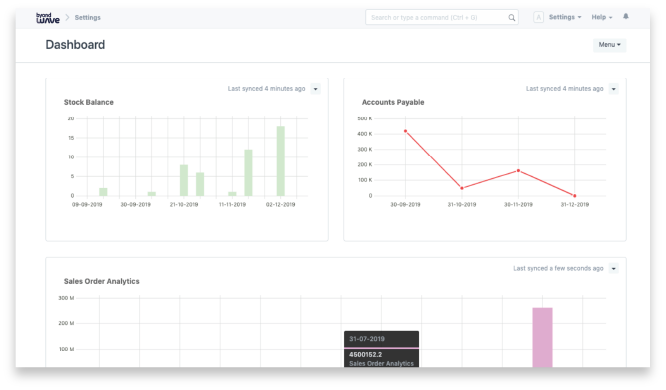This screenshot has height=390, width=666.
Task: Click Accounts Payable 'Last synced 4 minutes ago' text
Action: coord(564,89)
